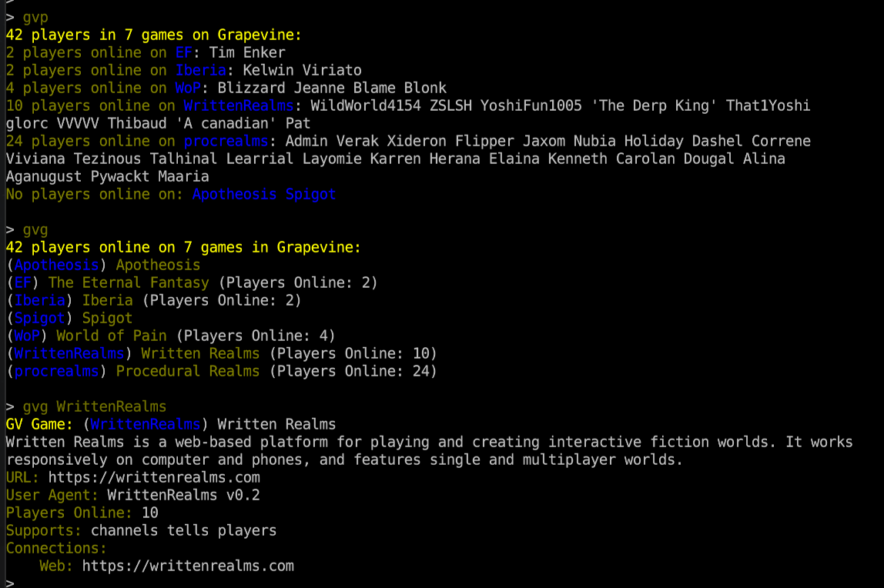
Task: Click (procrealms) tag before Procedural Realms
Action: 57,371
